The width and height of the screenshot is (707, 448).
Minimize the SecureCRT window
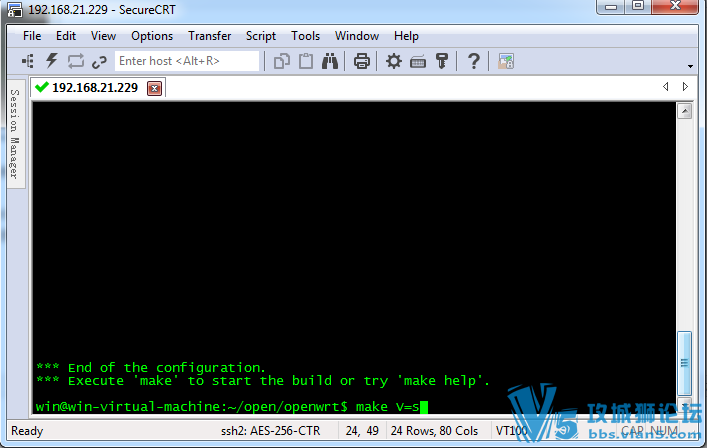[x=611, y=6]
